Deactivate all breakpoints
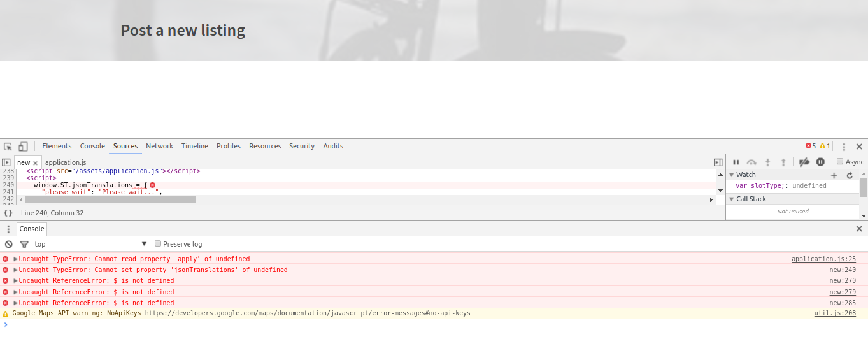868x360 pixels. tap(804, 162)
